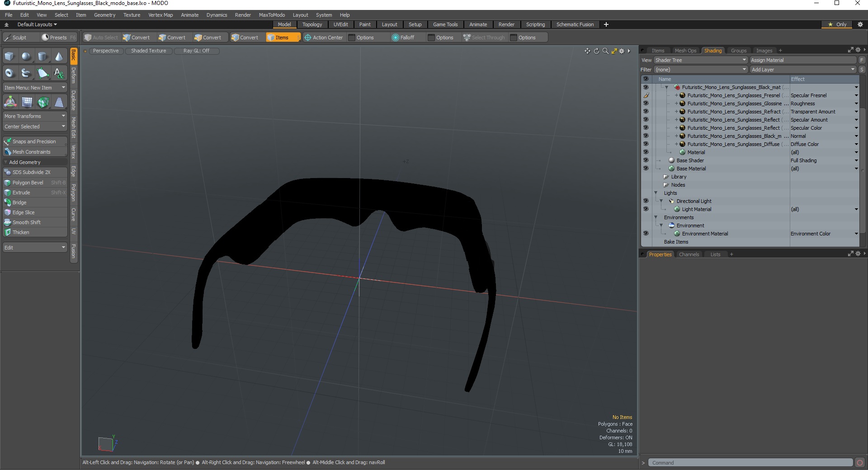This screenshot has width=868, height=470.
Task: Add a cube primitive from the toolbox
Action: (9, 56)
